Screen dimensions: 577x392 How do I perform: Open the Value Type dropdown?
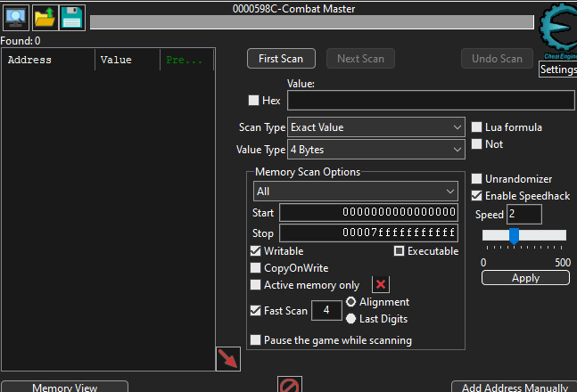pos(375,150)
